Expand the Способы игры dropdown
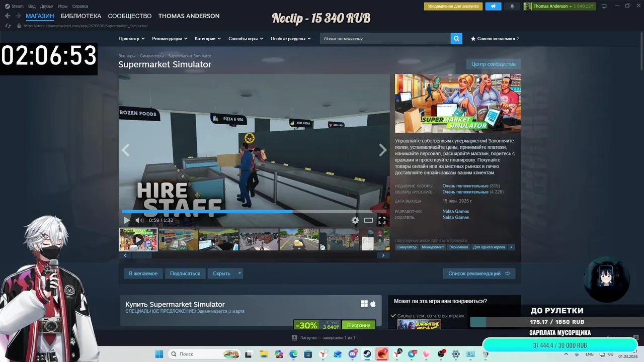The width and height of the screenshot is (644, 362). [x=246, y=39]
